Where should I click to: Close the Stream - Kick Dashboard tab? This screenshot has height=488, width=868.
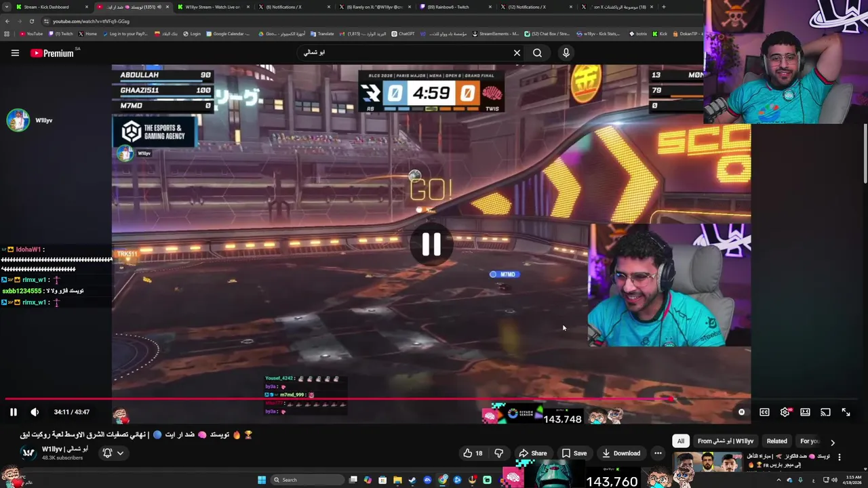(x=86, y=7)
